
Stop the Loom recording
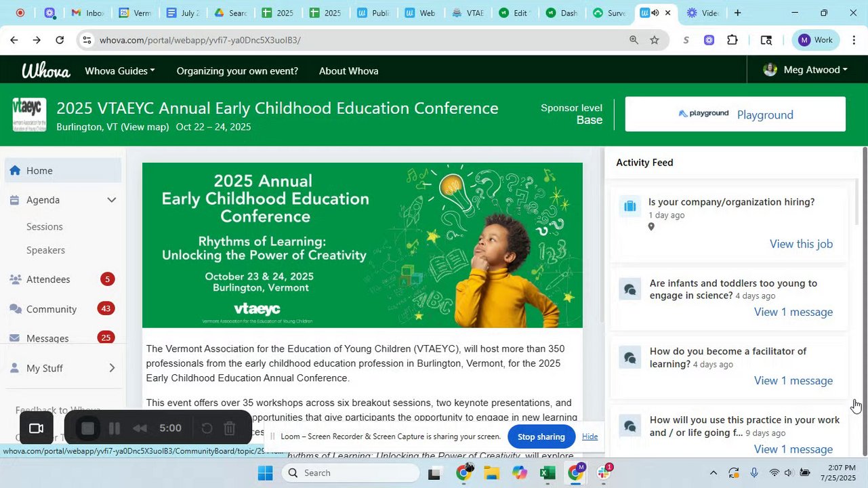(x=87, y=428)
